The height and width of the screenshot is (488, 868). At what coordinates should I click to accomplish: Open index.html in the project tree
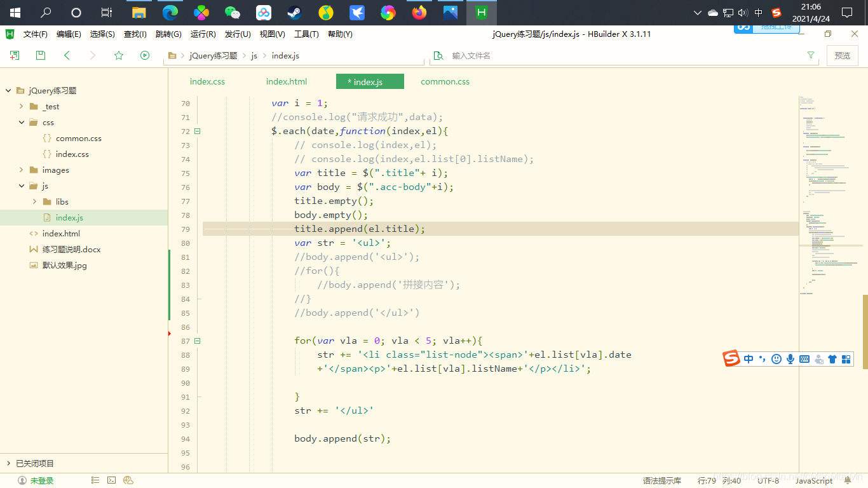point(61,234)
